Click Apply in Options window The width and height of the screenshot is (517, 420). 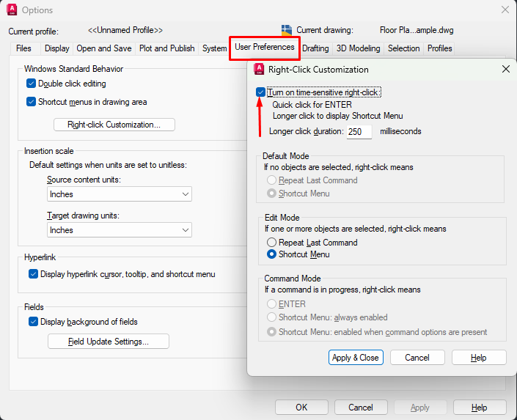[420, 407]
